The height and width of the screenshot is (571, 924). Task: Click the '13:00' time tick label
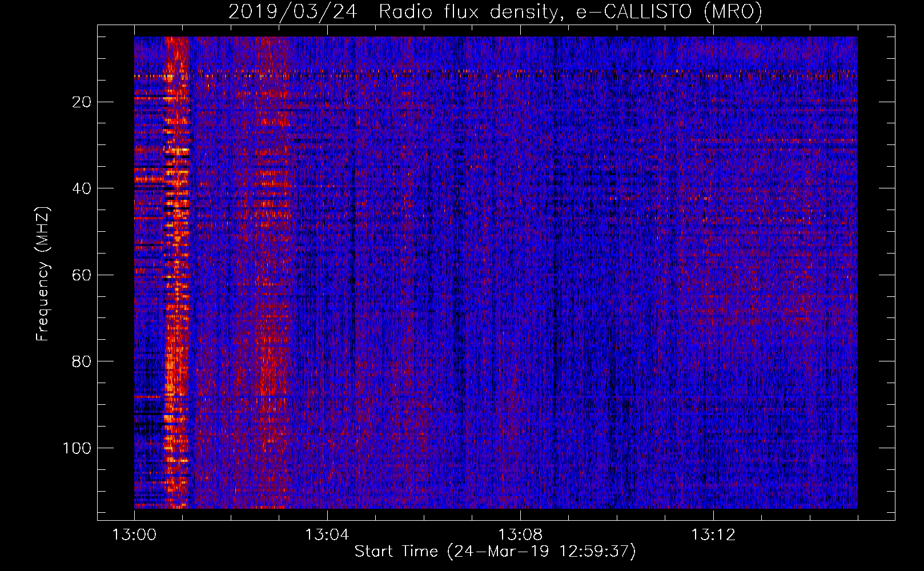[134, 535]
